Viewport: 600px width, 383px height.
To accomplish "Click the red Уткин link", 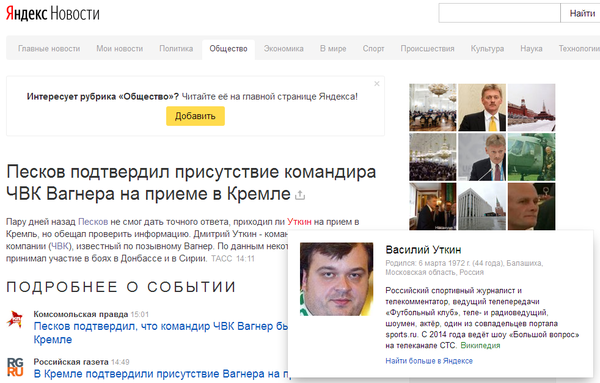I will [299, 222].
